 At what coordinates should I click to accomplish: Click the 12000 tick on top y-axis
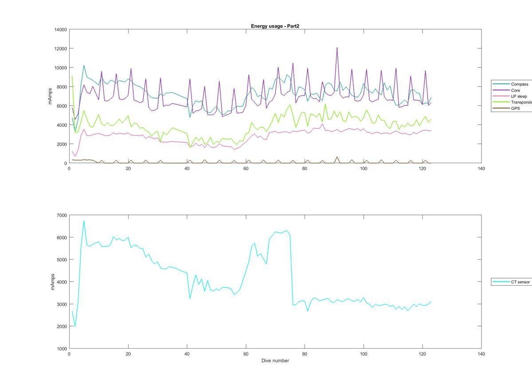click(x=60, y=49)
